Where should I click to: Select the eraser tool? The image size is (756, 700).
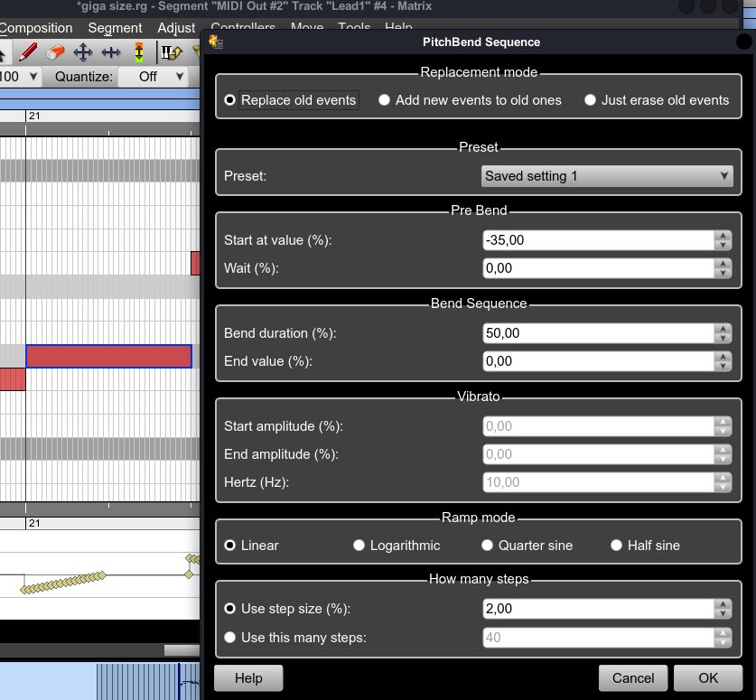pyautogui.click(x=55, y=51)
